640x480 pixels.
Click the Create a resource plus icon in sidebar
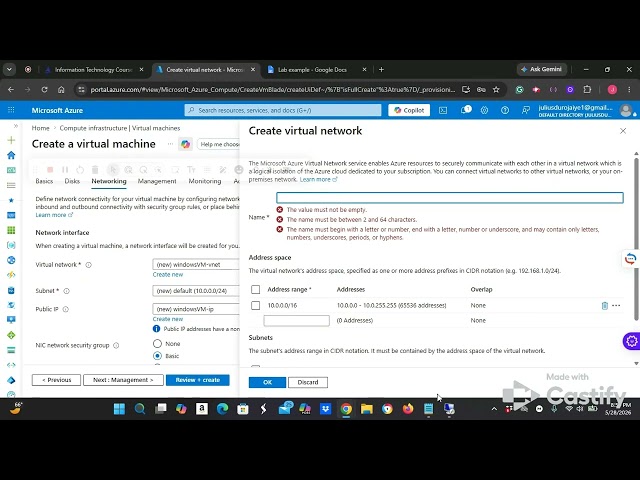11,140
